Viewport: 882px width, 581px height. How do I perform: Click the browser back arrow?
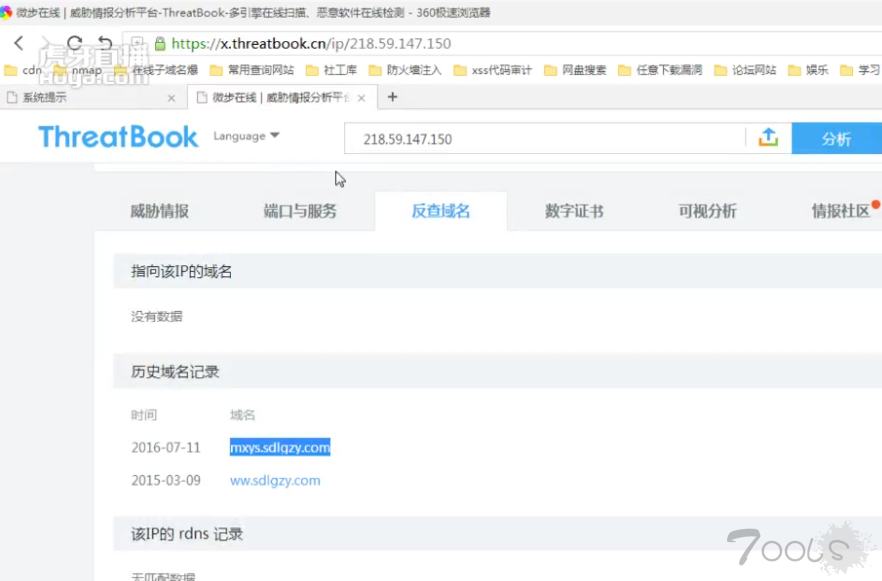coord(19,43)
